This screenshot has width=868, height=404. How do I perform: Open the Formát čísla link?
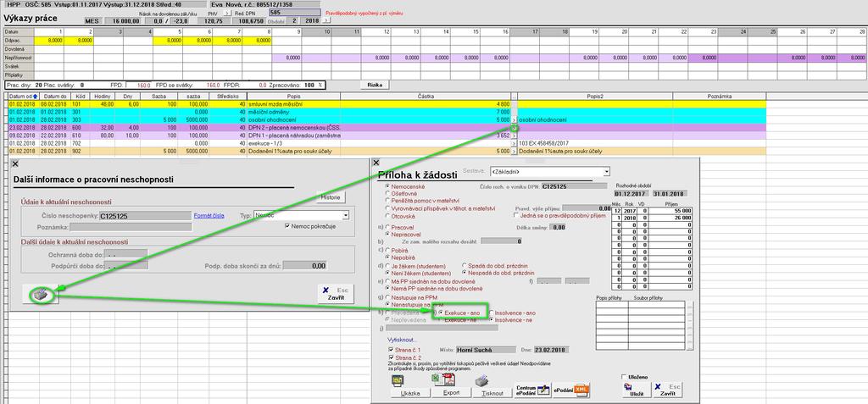(209, 215)
